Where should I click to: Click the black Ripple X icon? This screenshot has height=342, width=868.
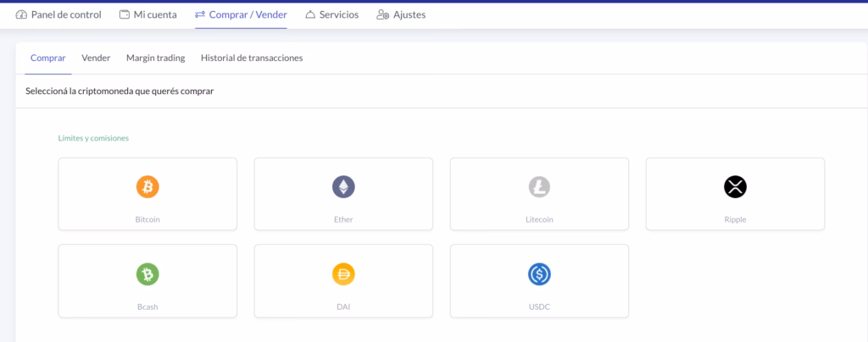tap(735, 187)
